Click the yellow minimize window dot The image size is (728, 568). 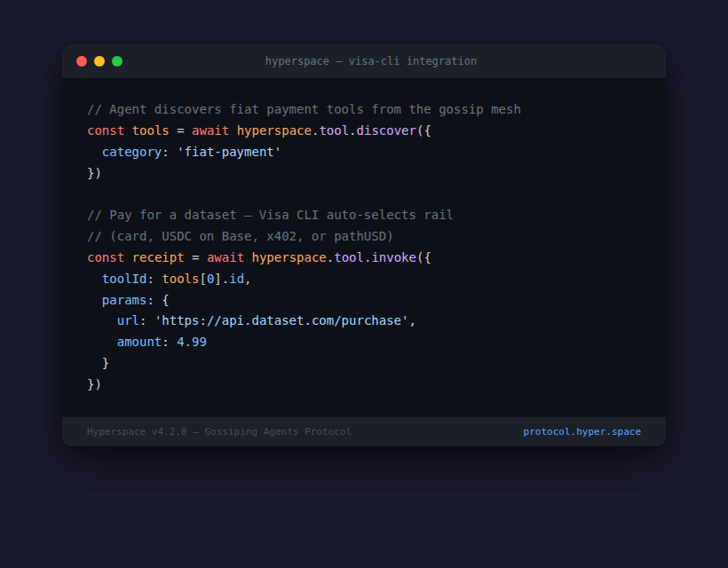[99, 61]
